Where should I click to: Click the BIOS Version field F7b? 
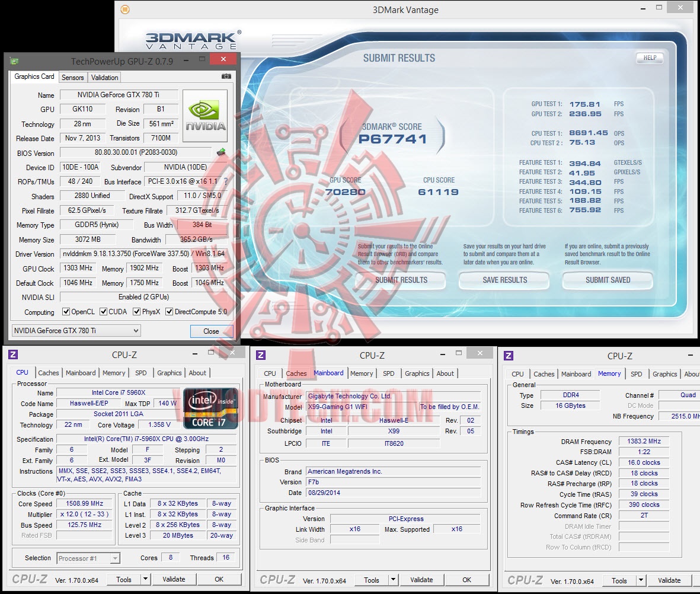394,482
